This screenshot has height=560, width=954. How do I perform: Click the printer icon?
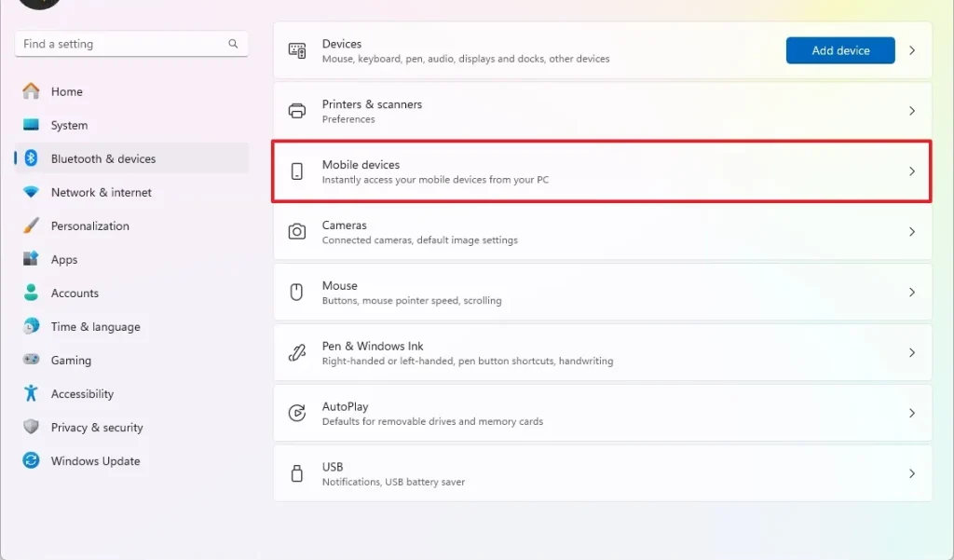pos(297,111)
